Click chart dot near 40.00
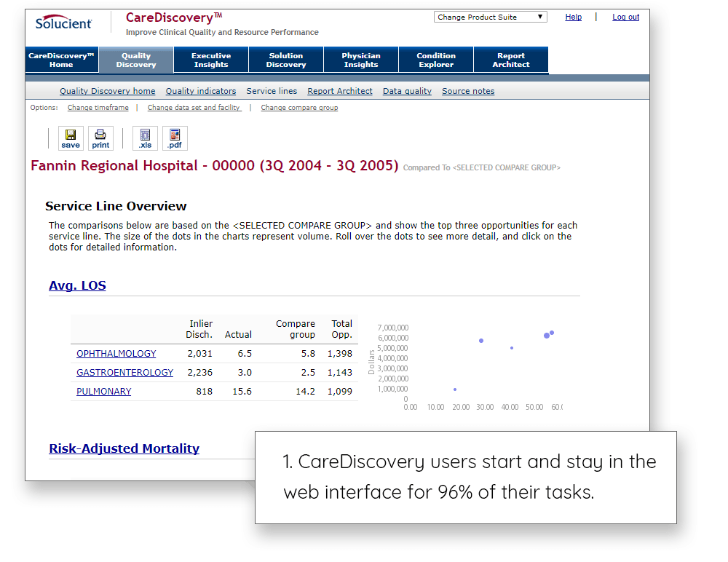 512,348
